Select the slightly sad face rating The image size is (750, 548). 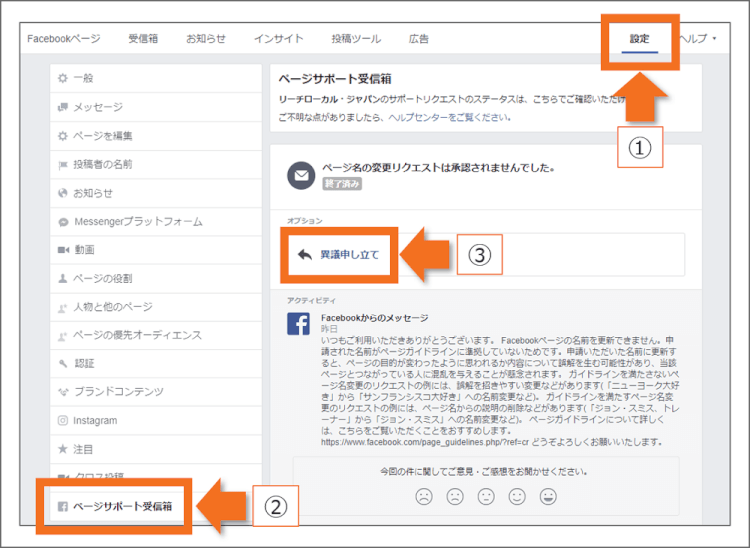coord(455,496)
